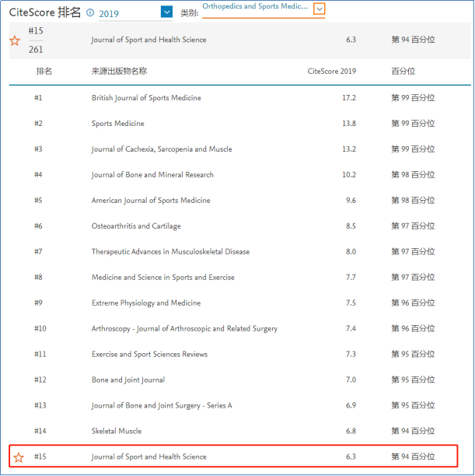Click the CiteScore 2019 column header
475x476 pixels.
(332, 72)
